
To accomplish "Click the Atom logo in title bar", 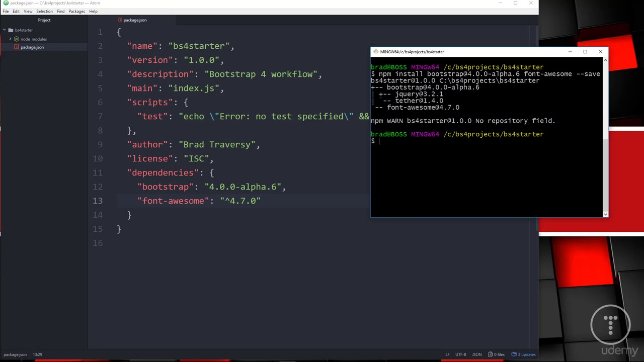I will [6, 3].
